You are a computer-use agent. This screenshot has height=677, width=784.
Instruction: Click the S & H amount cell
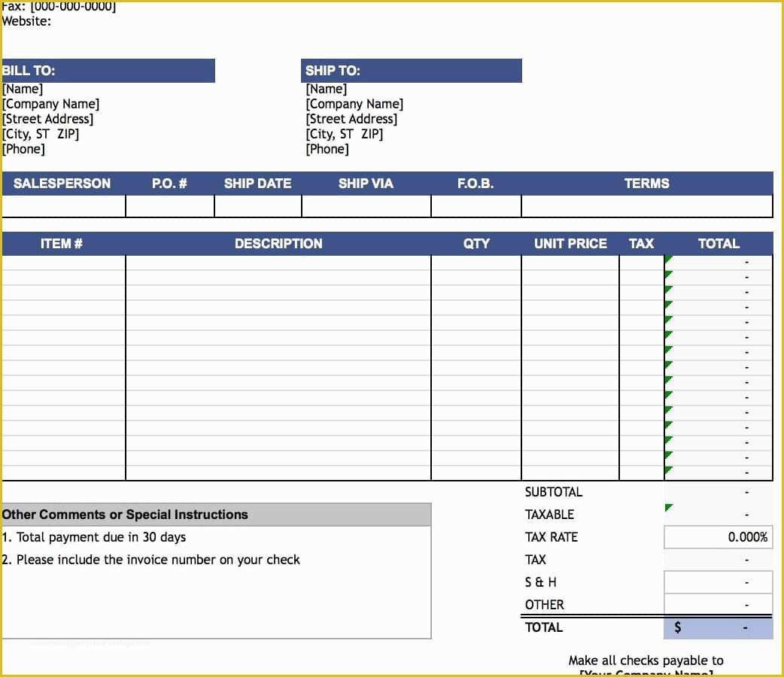pyautogui.click(x=718, y=582)
